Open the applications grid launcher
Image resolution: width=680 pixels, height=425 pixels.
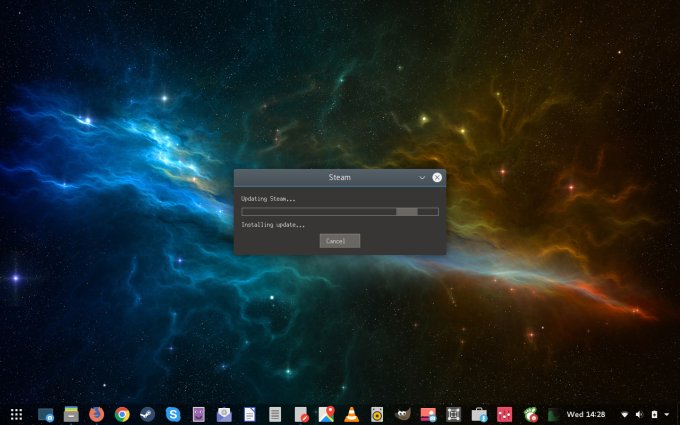[x=16, y=415]
